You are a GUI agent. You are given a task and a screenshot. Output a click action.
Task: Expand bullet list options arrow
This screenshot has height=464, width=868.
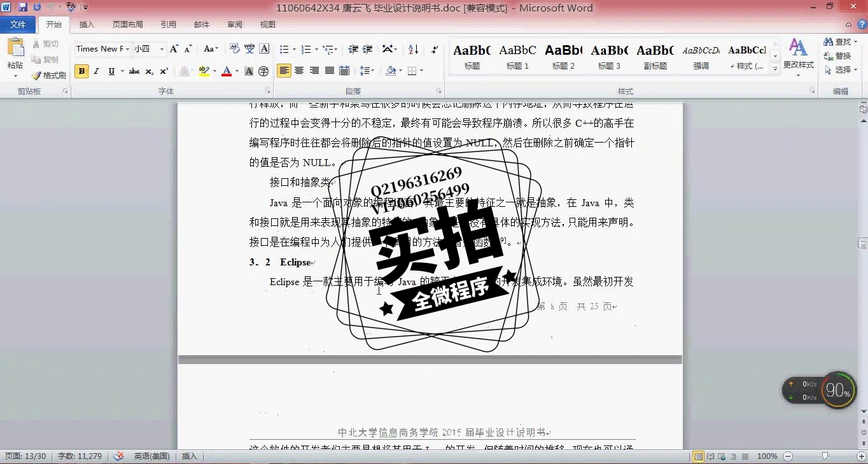click(293, 49)
